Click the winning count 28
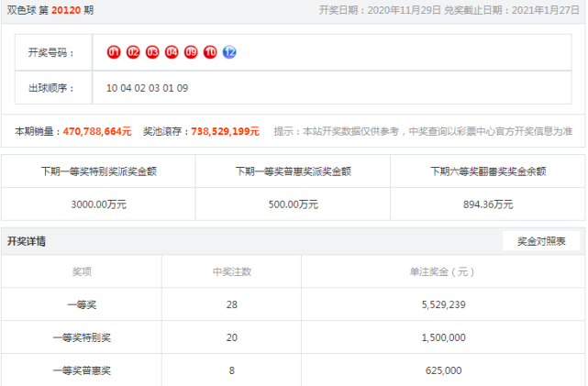The height and width of the screenshot is (386, 588). [232, 304]
